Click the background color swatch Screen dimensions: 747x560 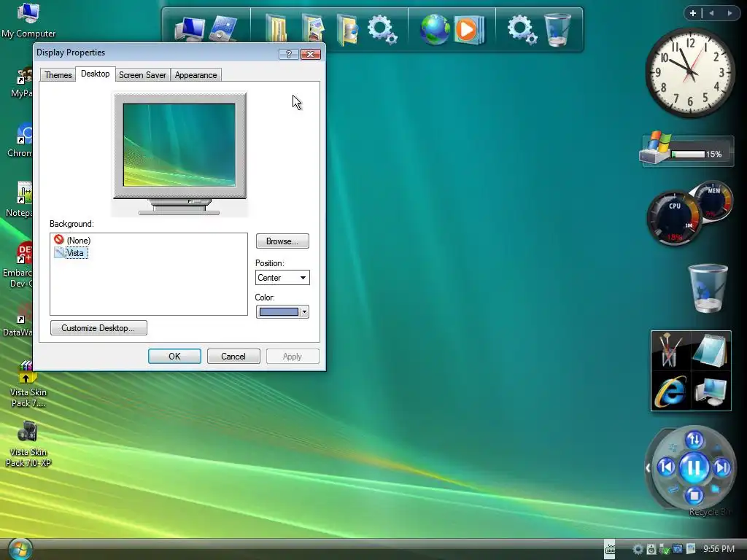(x=279, y=312)
